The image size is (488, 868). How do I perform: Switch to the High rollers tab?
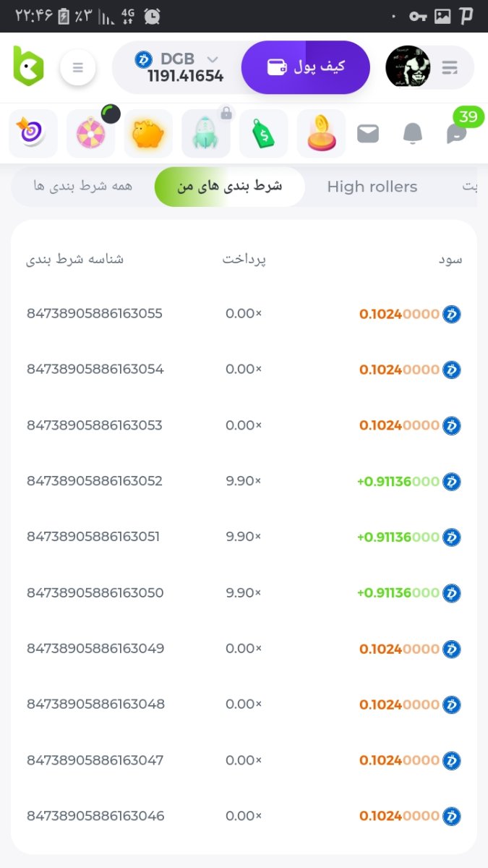(x=372, y=187)
